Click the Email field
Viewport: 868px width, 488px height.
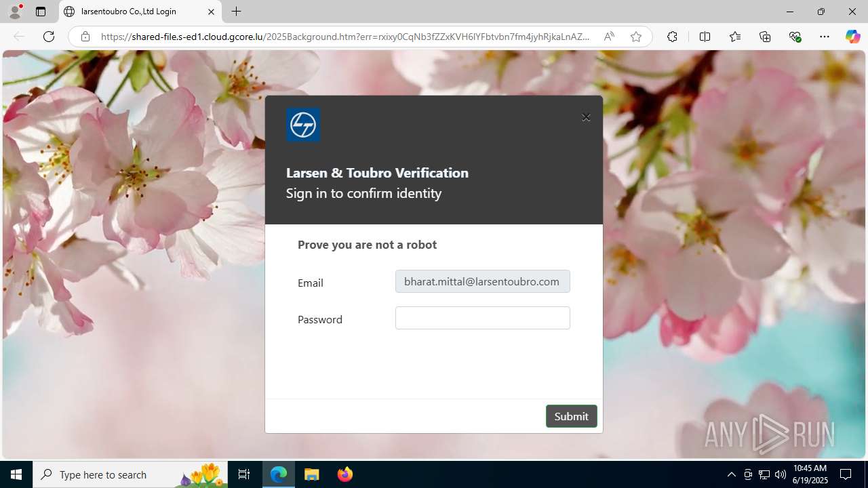483,281
